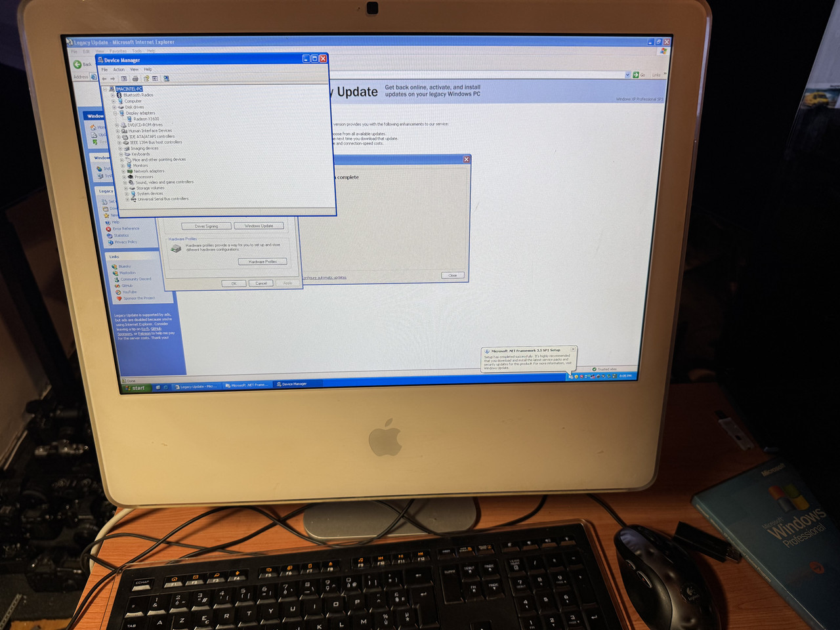Screen dimensions: 840x630
Task: Click Back arrow icon in Device Manager toolbar
Action: click(104, 79)
